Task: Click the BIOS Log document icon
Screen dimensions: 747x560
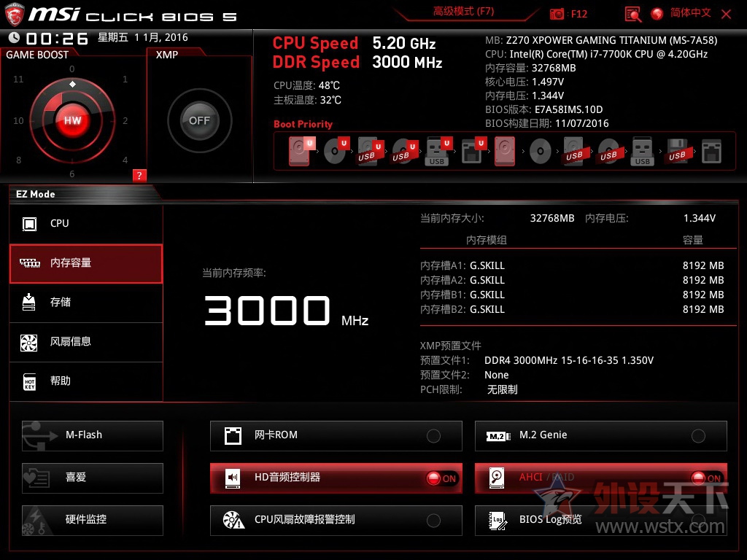Action: [498, 521]
